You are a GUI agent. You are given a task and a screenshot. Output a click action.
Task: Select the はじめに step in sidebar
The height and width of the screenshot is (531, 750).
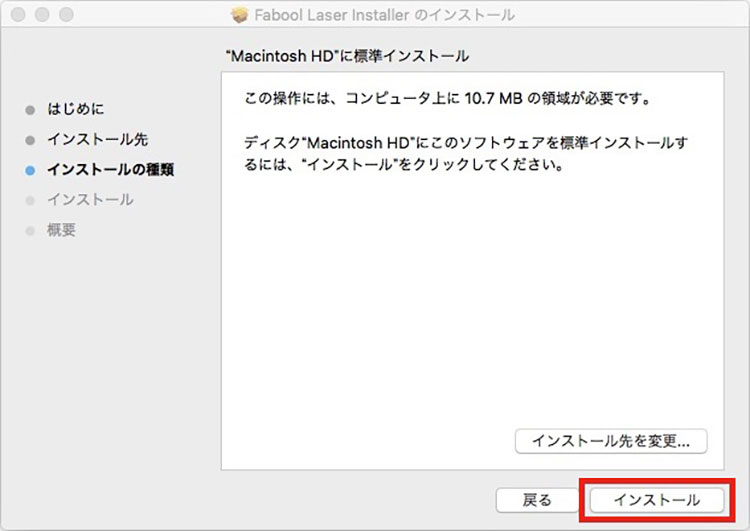click(75, 109)
